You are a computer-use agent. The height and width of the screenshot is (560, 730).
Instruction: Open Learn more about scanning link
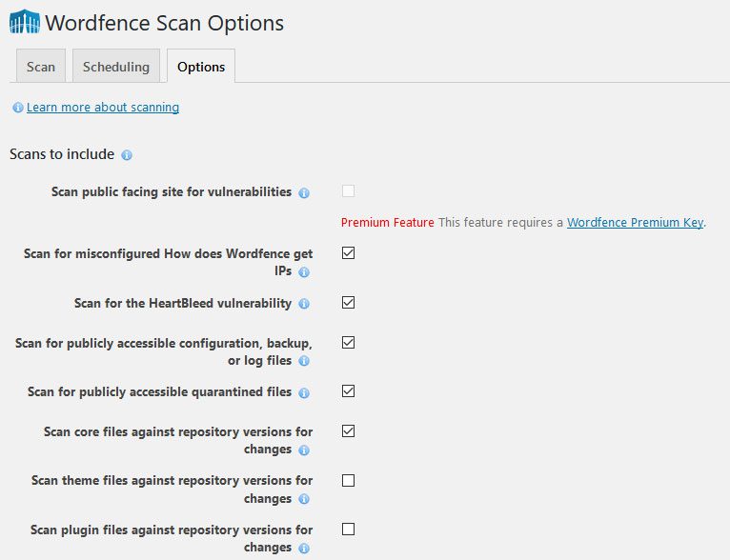tap(102, 108)
